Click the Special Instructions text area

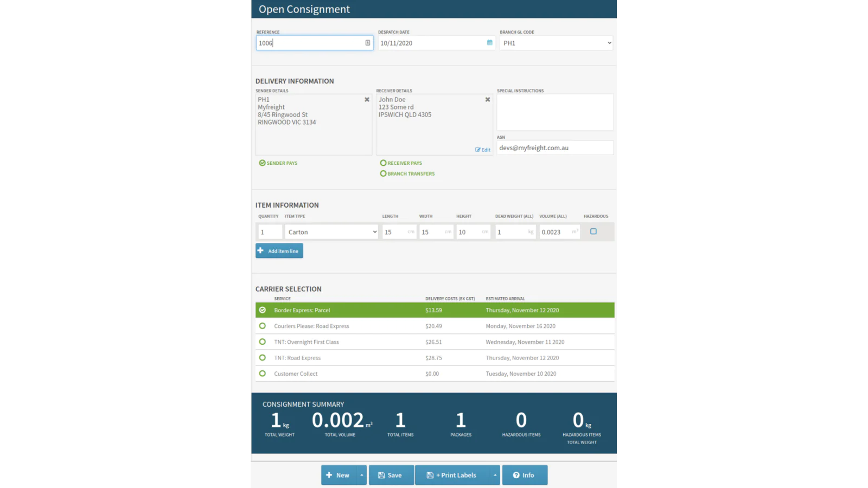pos(555,112)
